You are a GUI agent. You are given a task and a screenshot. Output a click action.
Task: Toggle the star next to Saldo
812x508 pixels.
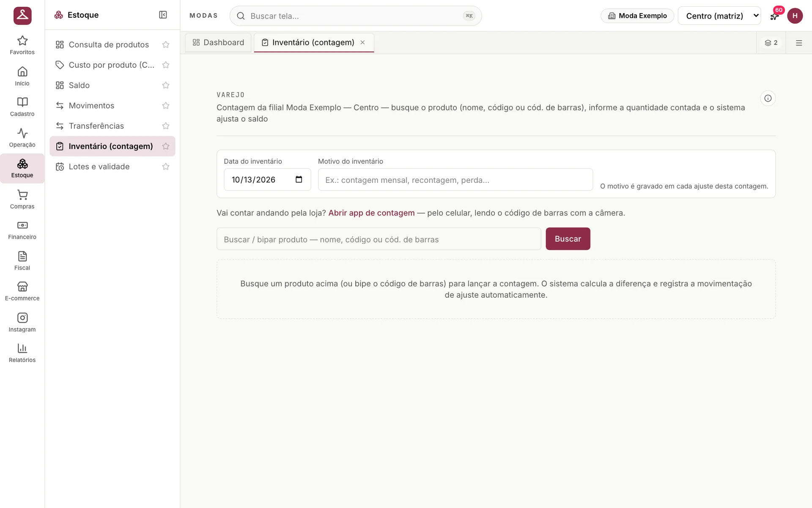click(166, 85)
